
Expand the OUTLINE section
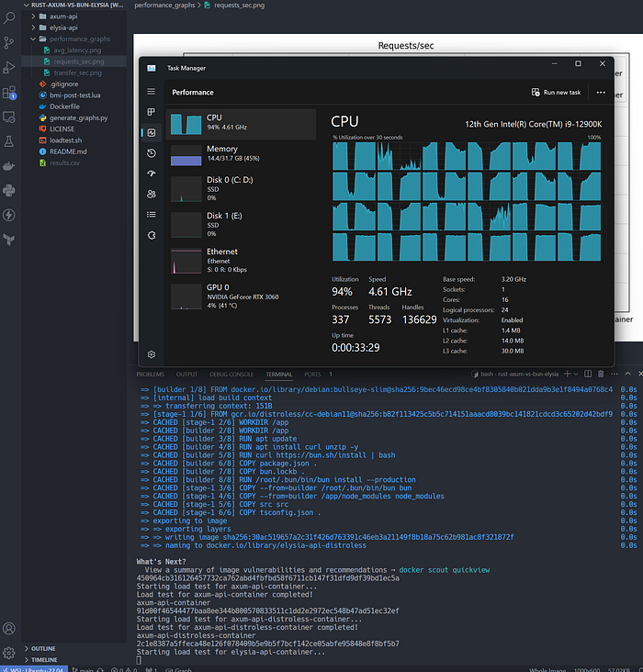pyautogui.click(x=43, y=648)
